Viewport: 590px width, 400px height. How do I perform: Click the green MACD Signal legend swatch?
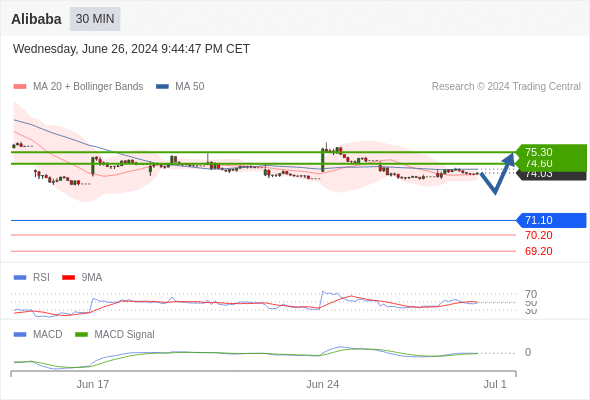tap(81, 334)
